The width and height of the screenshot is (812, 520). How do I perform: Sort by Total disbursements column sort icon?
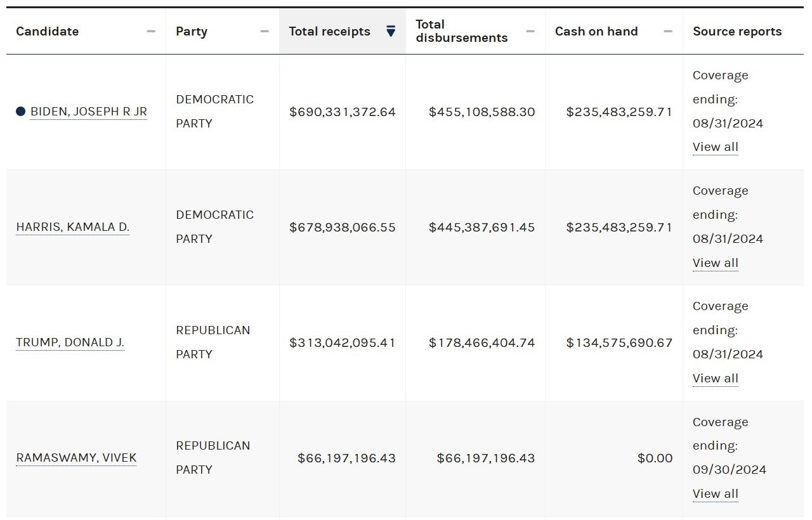(530, 32)
